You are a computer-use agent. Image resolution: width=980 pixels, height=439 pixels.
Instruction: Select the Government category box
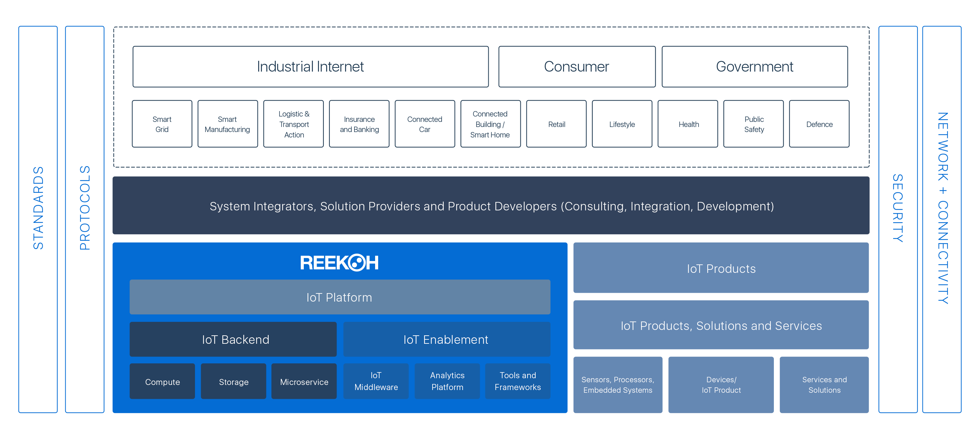pyautogui.click(x=754, y=67)
